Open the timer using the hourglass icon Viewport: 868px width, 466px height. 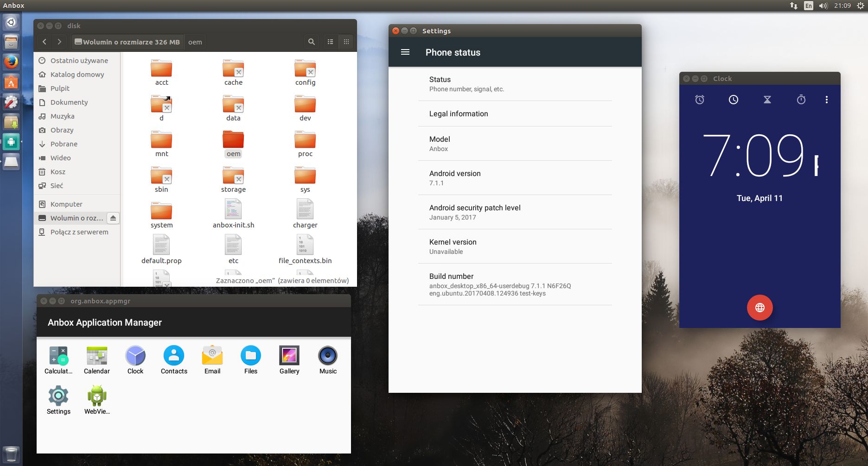tap(767, 100)
